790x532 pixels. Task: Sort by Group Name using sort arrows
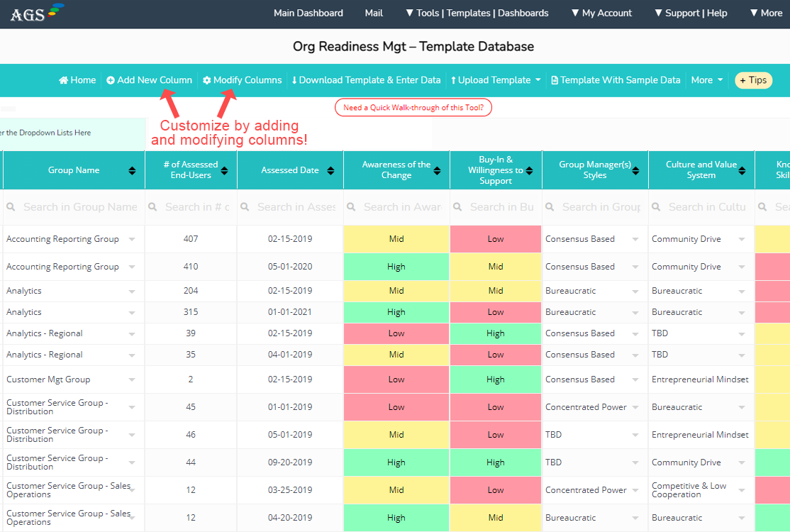coord(132,170)
